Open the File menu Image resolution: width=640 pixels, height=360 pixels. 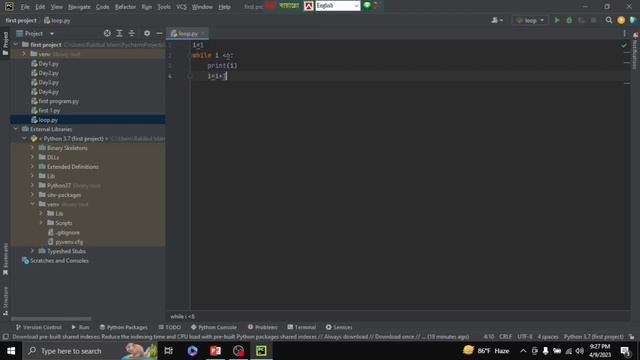25,7
